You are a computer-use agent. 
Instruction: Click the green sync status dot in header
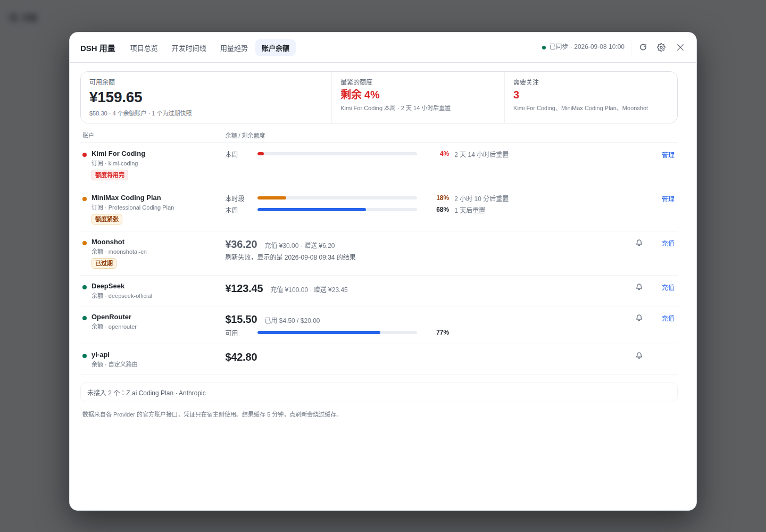(x=544, y=47)
